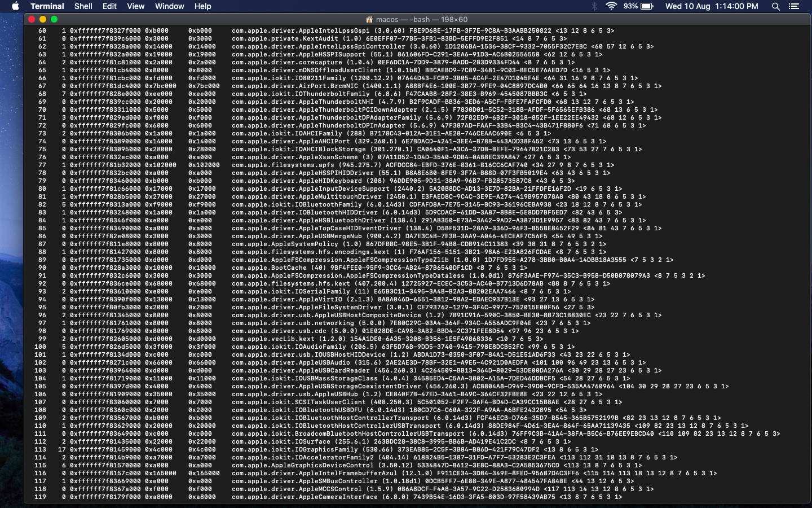Minimize the Terminal window with yellow button

(43, 19)
